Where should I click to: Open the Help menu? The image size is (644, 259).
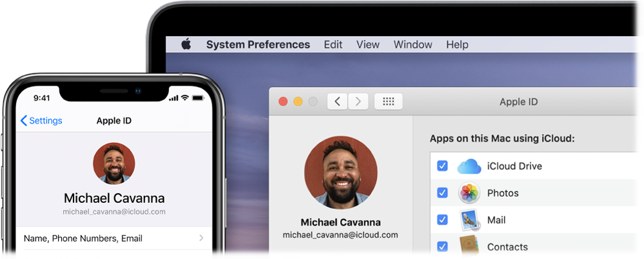[x=457, y=44]
